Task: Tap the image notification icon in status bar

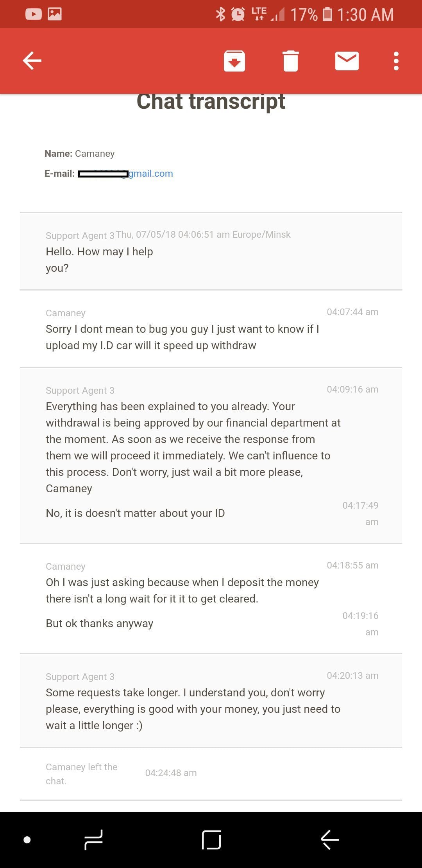Action: 55,14
